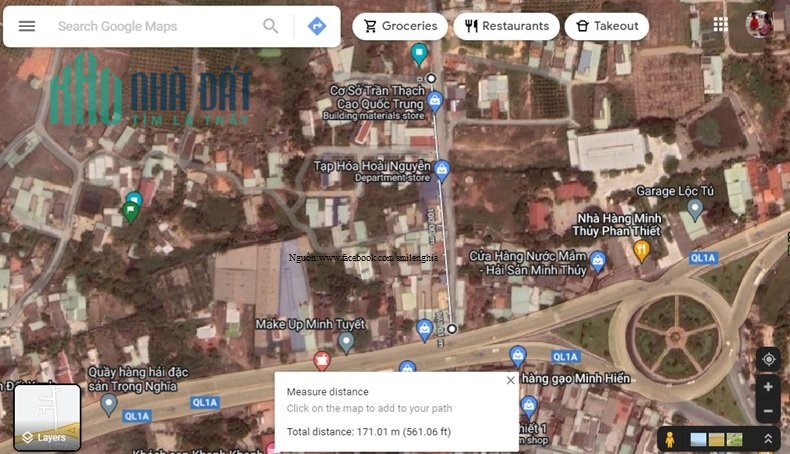The image size is (790, 454).
Task: Open the Directions arrow icon
Action: coord(317,26)
